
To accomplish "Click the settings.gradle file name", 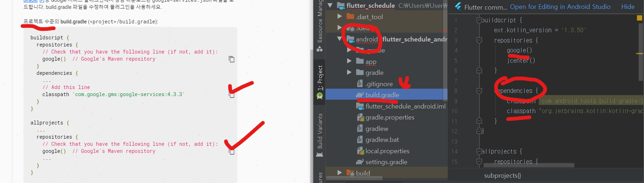I will click(x=386, y=162).
